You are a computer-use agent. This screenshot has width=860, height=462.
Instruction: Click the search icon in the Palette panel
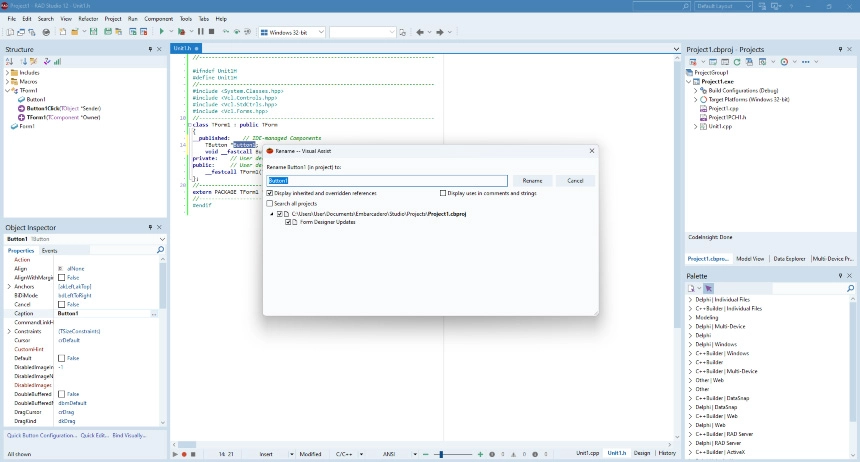pyautogui.click(x=852, y=288)
